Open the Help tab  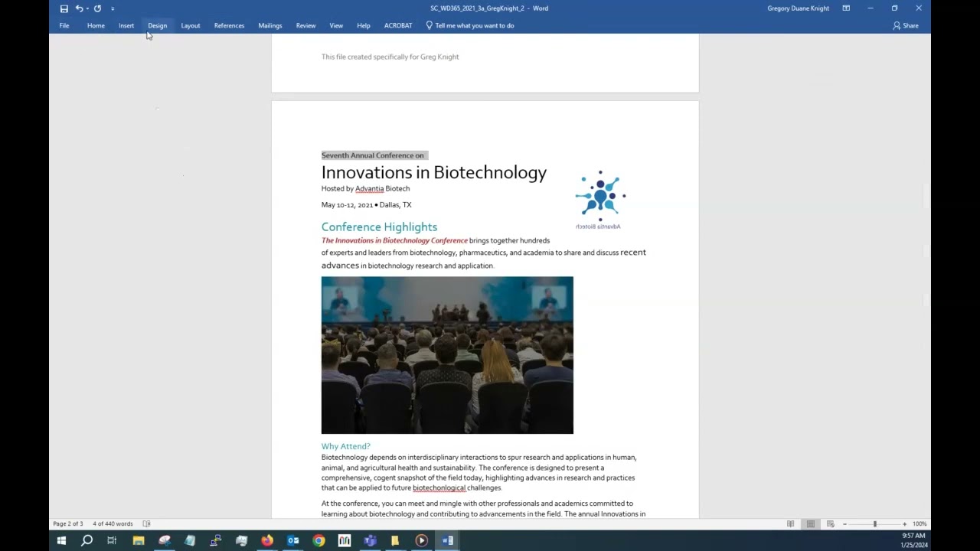coord(364,25)
